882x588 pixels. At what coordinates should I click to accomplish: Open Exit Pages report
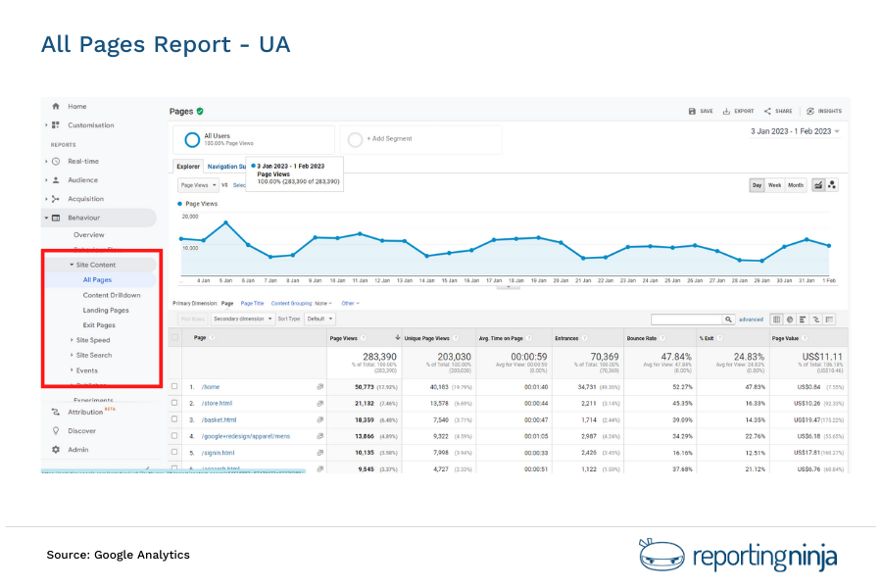click(x=99, y=325)
